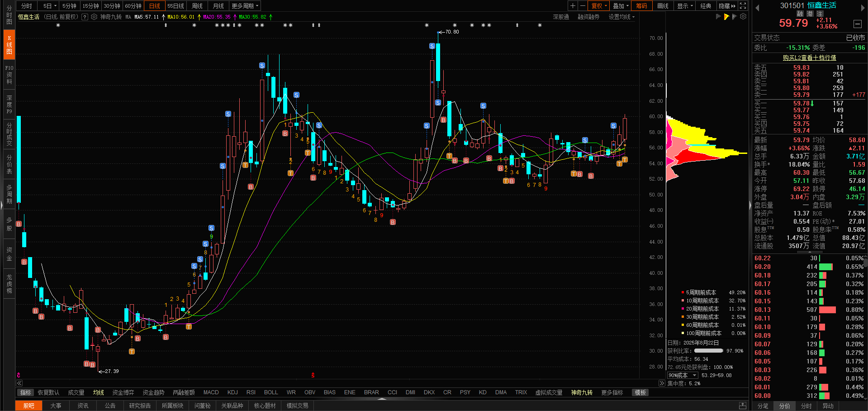The image size is (868, 411).
Task: Click the 港 tag icon
Action: coord(810,14)
